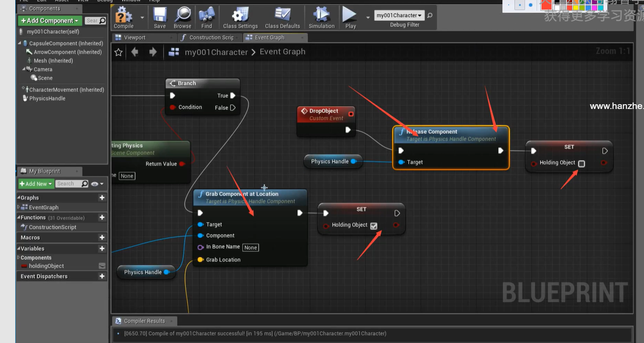Pick magenta color swatch in annotation palette

pos(594,8)
